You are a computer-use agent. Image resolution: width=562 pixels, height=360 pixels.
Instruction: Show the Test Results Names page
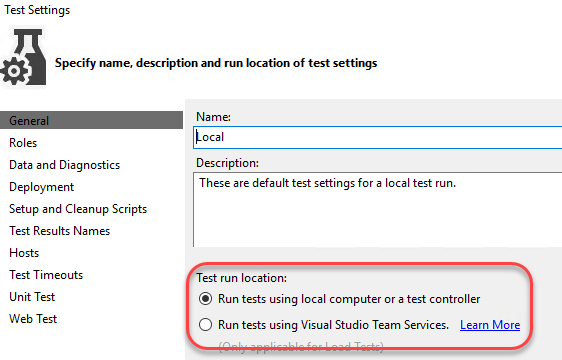59,231
